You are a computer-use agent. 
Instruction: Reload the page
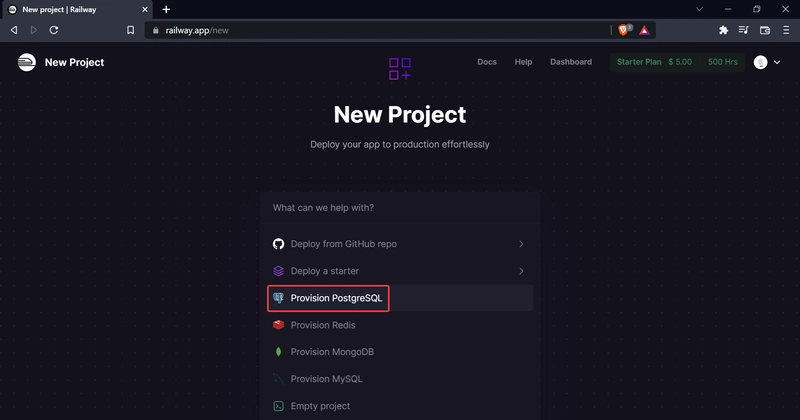54,30
